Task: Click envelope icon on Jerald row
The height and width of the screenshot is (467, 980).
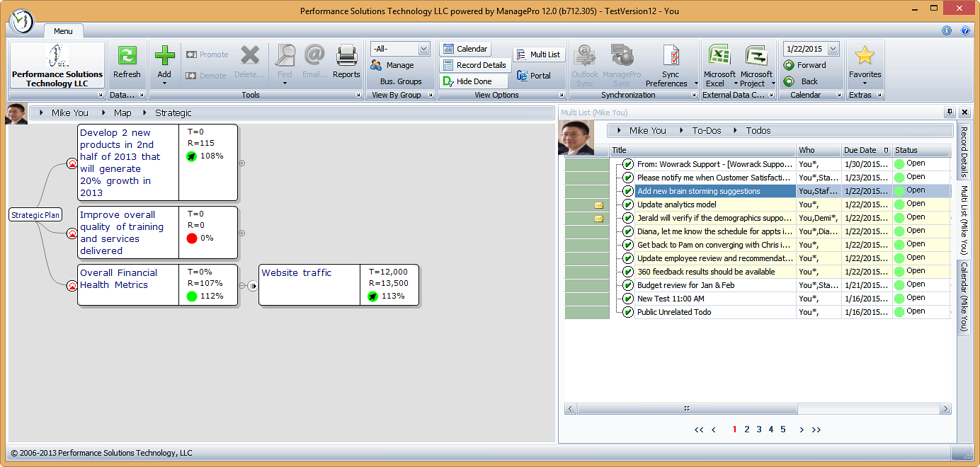Action: [x=598, y=219]
